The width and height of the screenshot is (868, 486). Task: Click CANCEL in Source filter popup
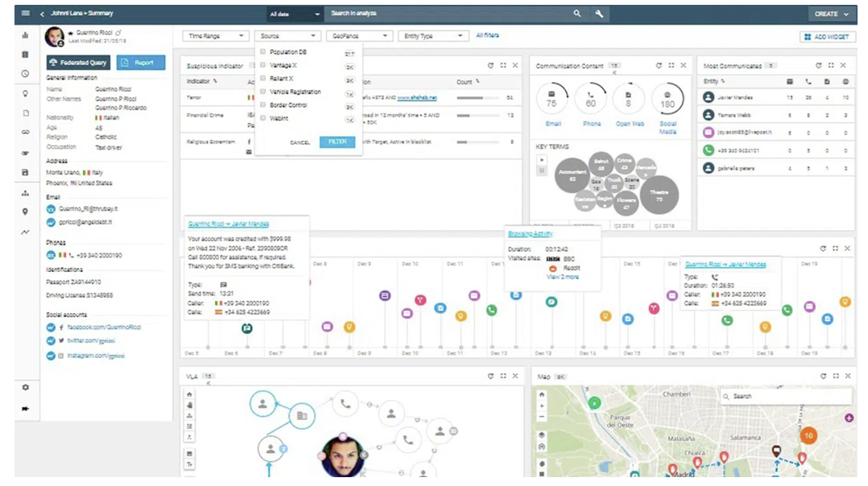coord(300,142)
